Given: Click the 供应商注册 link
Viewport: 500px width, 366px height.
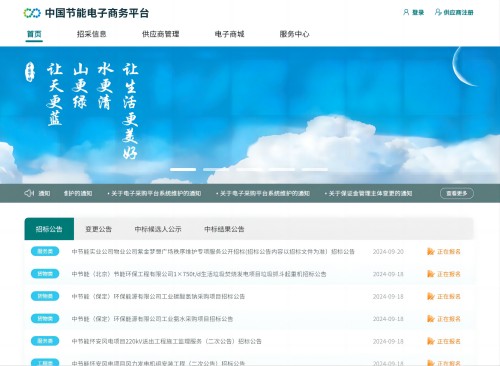Looking at the screenshot, I should coord(458,12).
